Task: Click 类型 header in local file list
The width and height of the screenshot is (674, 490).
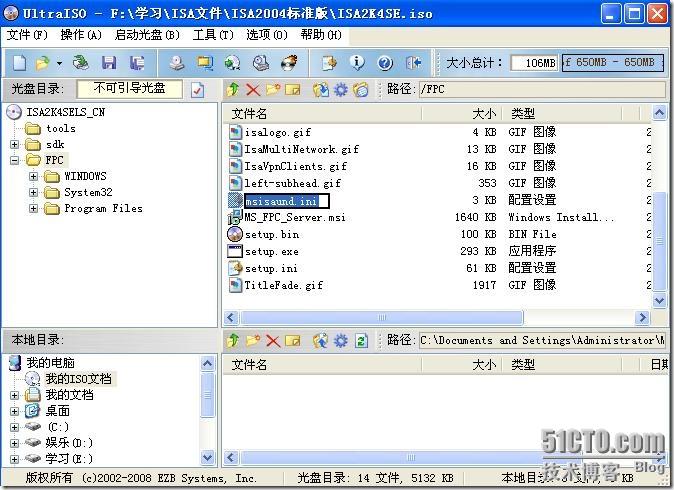Action: click(x=561, y=365)
